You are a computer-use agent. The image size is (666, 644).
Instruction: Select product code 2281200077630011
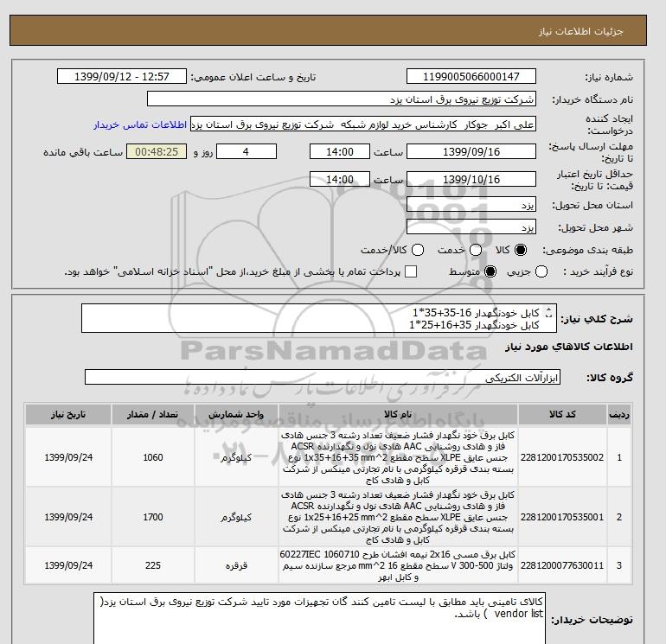[562, 565]
